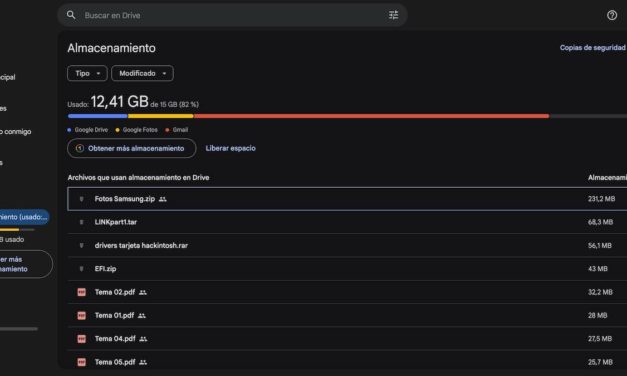Click the red Gmail storage bar segment
This screenshot has height=376, width=627.
click(371, 116)
